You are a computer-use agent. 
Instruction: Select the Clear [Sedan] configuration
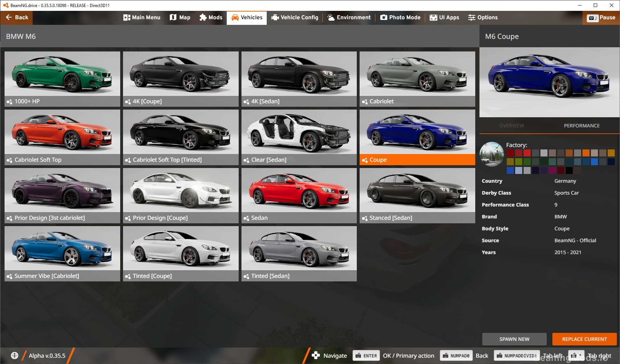[299, 137]
